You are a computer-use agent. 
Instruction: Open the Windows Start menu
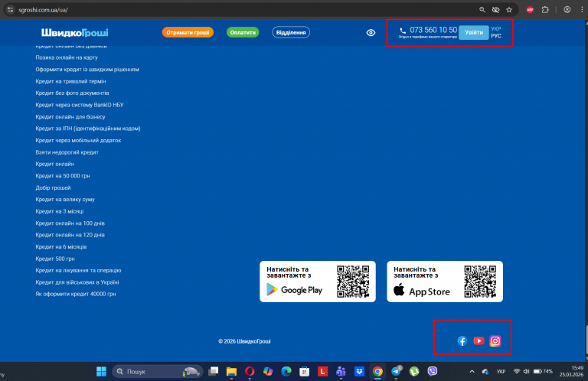101,371
